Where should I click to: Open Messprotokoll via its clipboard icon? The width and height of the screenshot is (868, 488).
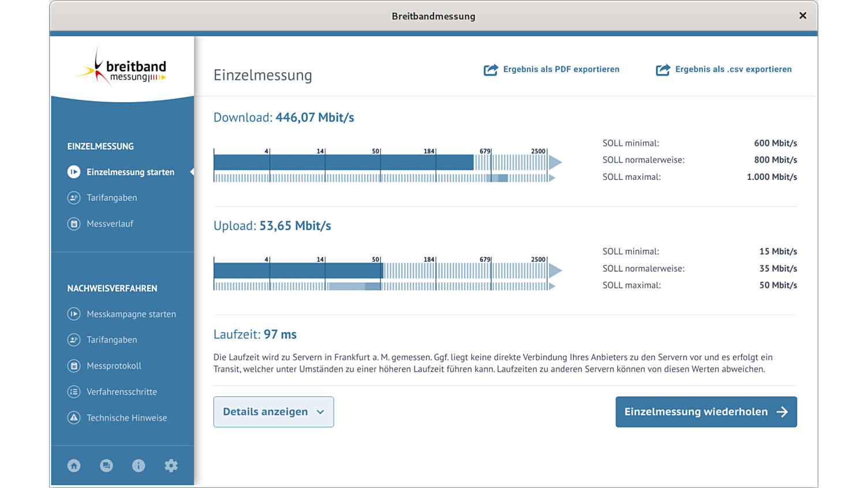pyautogui.click(x=73, y=366)
